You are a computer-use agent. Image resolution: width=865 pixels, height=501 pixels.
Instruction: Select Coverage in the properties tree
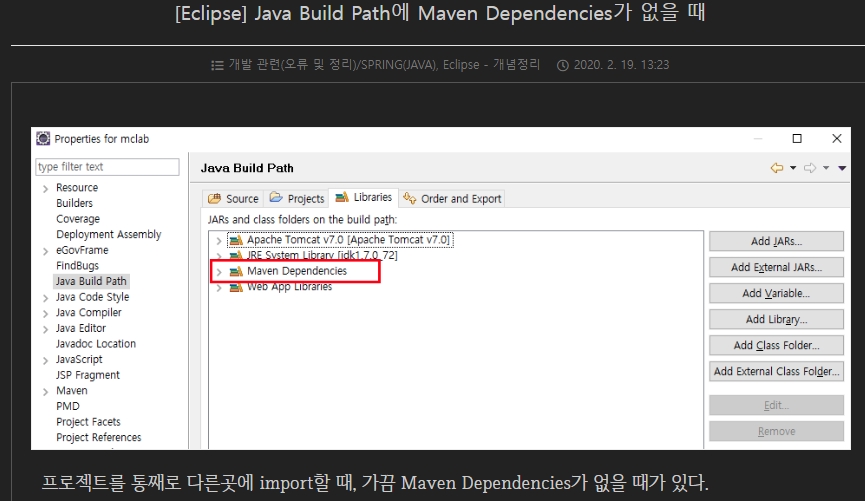(x=78, y=218)
